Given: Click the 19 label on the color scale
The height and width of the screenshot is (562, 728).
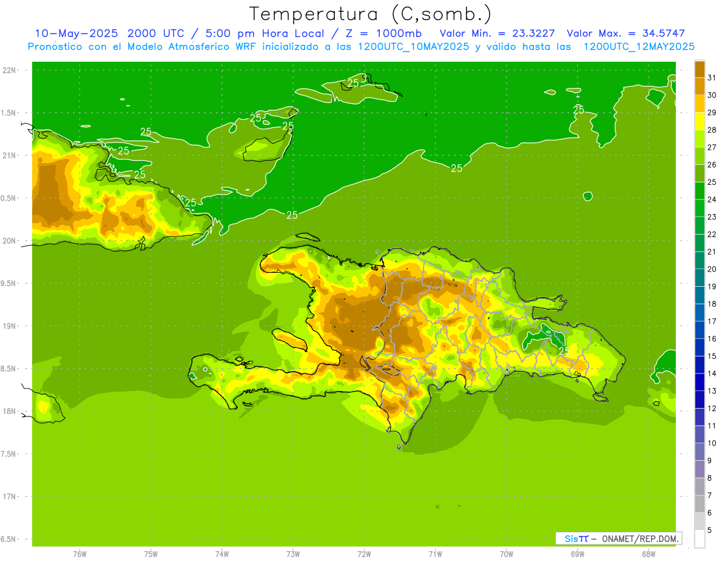Looking at the screenshot, I should click(x=712, y=287).
